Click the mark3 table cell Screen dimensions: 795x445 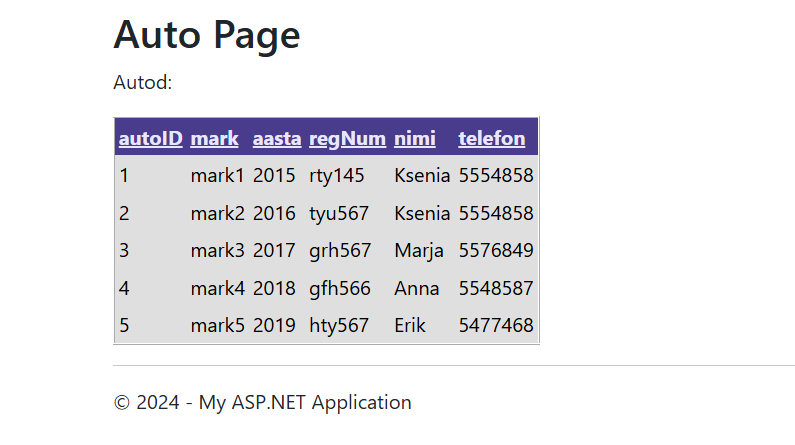click(217, 251)
